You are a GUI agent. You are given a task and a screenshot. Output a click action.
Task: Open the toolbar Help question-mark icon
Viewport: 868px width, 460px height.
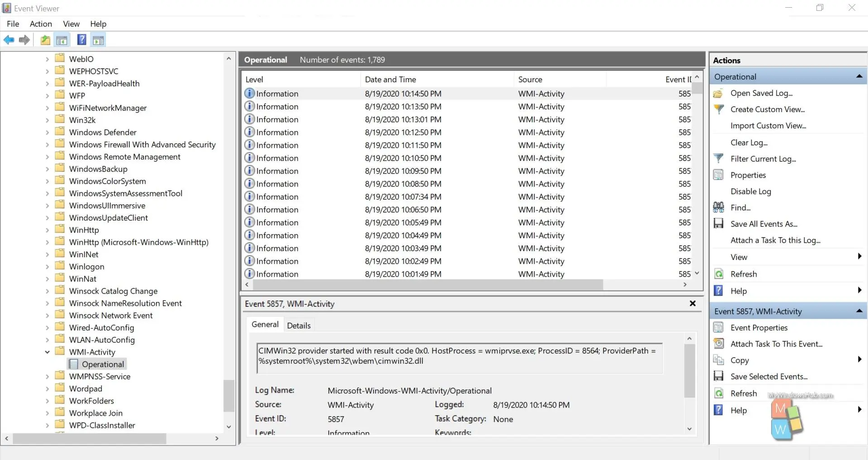[x=81, y=40]
